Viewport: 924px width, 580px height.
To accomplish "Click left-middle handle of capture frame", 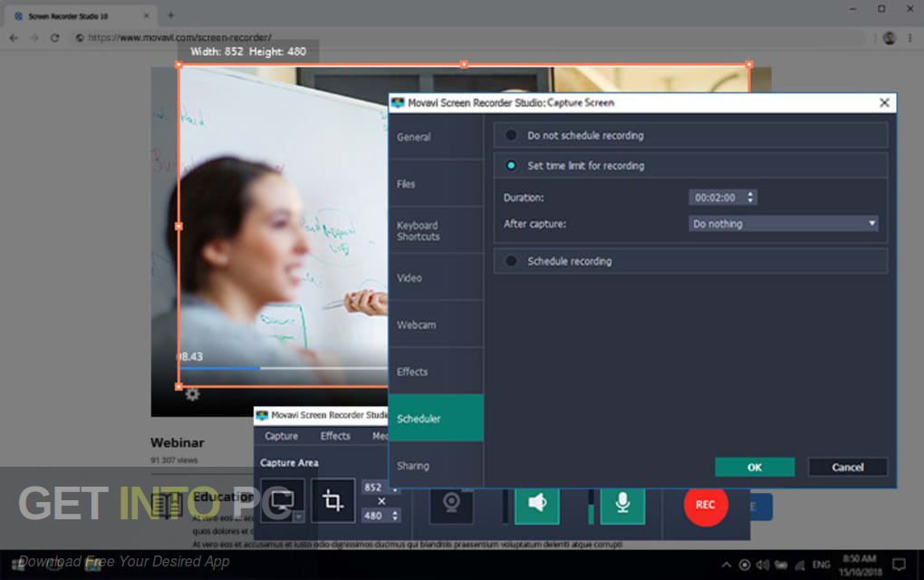I will [178, 226].
